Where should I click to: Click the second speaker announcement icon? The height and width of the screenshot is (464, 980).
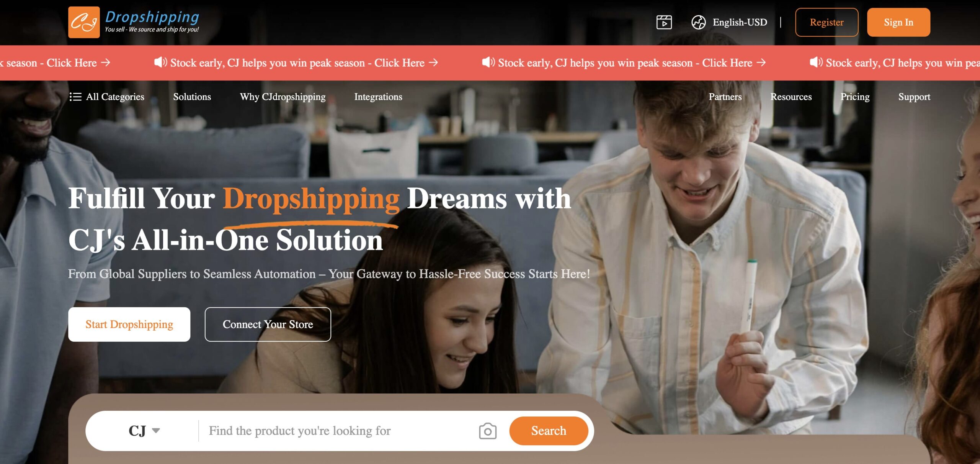click(x=488, y=62)
